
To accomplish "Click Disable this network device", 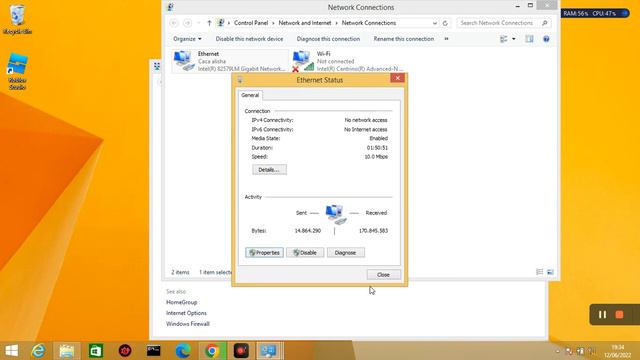I will click(x=249, y=39).
